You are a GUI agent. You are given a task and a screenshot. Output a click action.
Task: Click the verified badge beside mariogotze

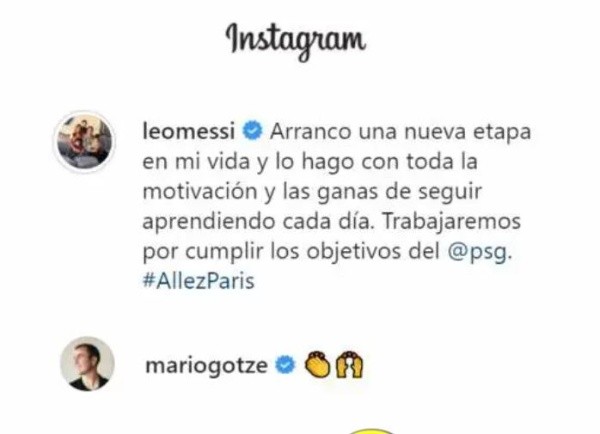[x=285, y=365]
